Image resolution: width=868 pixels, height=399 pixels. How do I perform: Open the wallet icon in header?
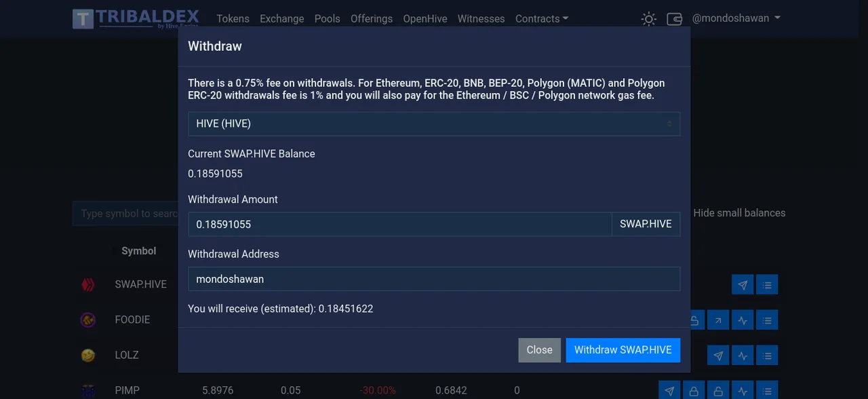coord(675,19)
